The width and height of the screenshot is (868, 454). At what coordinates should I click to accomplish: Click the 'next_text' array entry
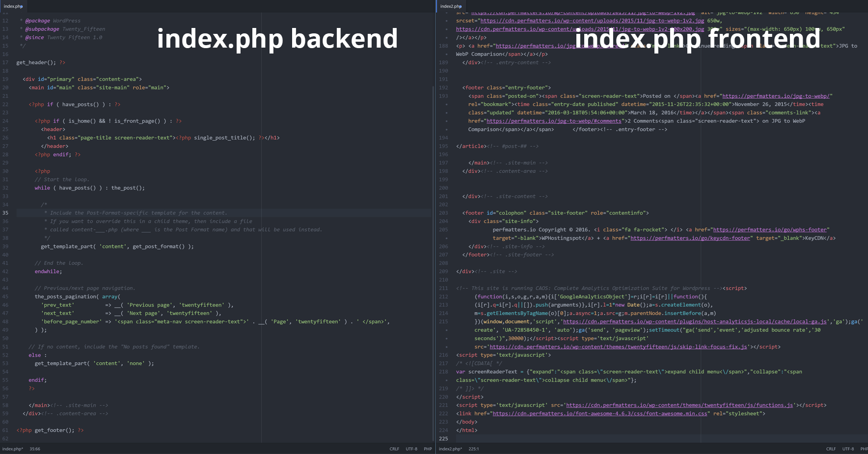click(x=131, y=313)
